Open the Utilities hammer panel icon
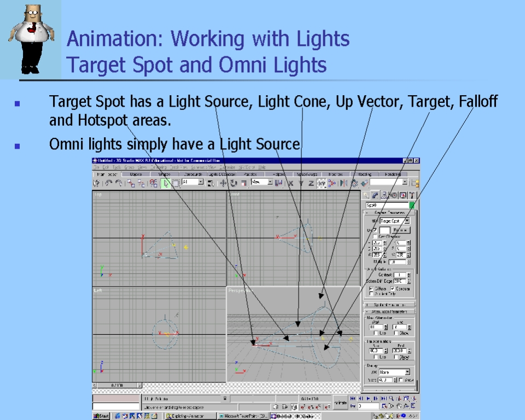 [411, 195]
